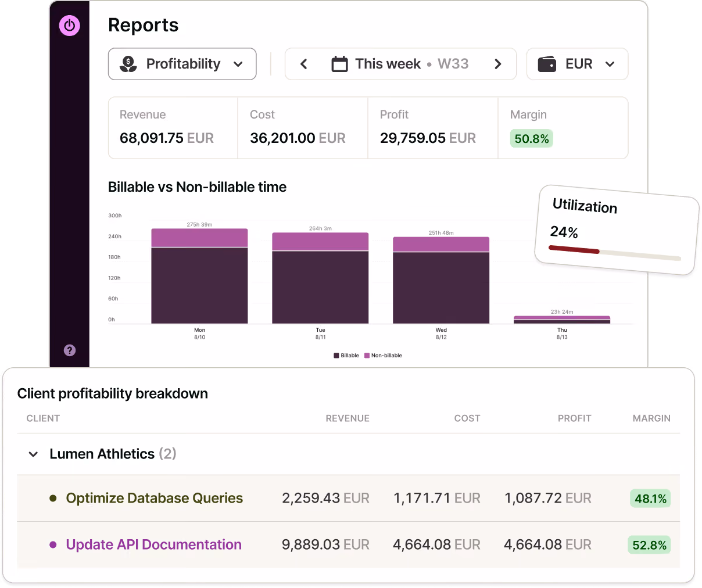The height and width of the screenshot is (588, 702).
Task: Click the calendar icon beside This week
Action: 339,64
